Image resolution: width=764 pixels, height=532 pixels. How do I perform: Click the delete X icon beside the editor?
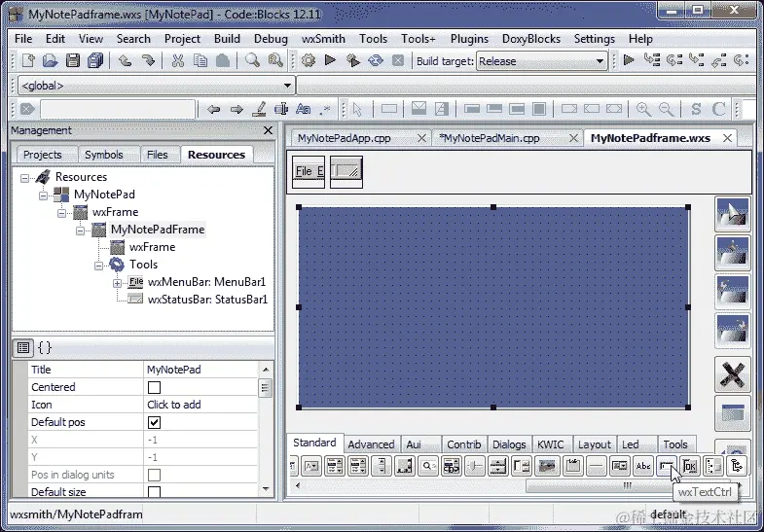click(x=732, y=374)
